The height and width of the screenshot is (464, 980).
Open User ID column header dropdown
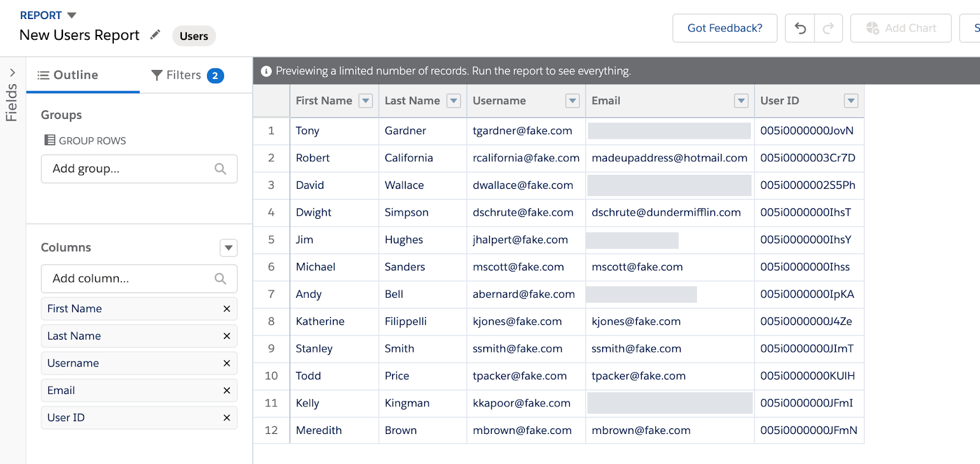851,101
